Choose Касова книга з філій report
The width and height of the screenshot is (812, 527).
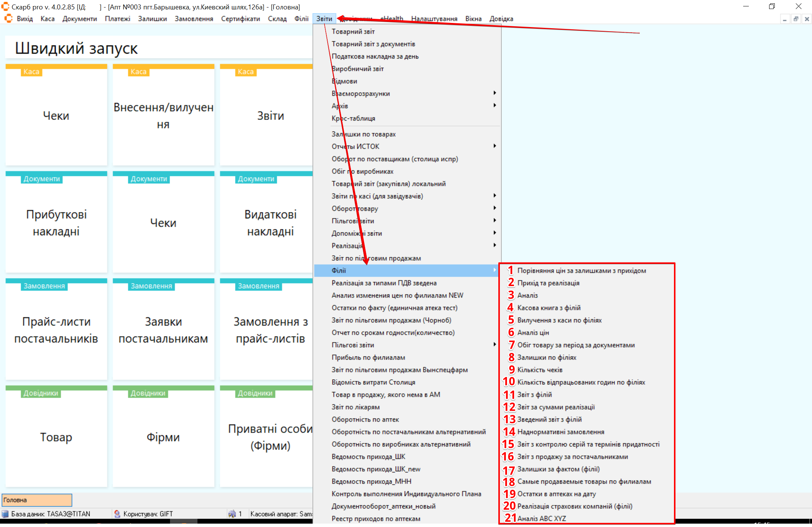coord(549,308)
